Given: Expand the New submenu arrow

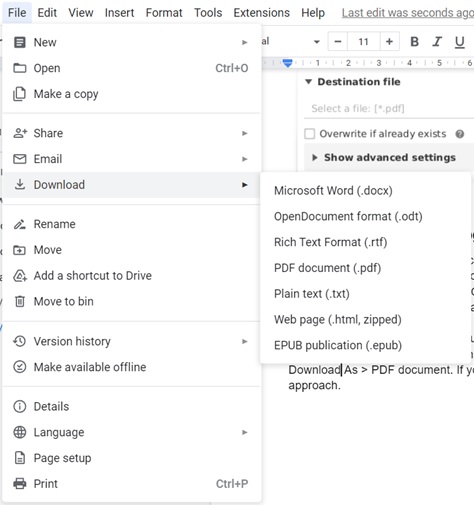Looking at the screenshot, I should (x=245, y=42).
